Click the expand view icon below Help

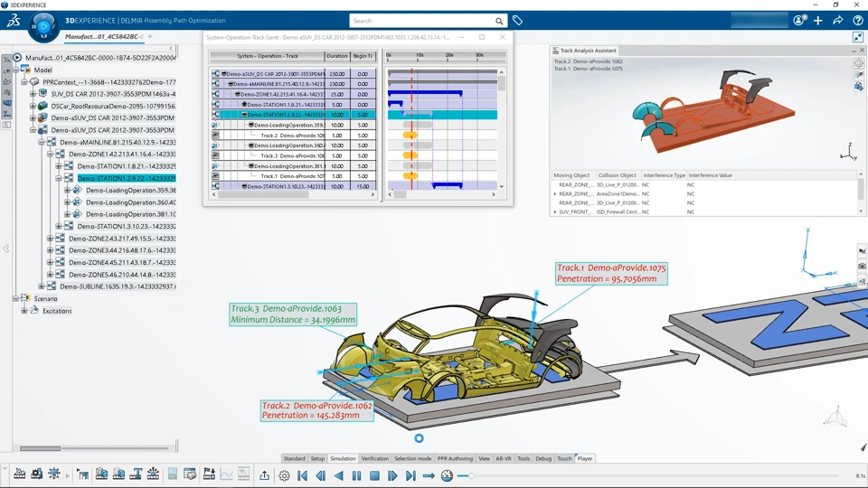coord(858,37)
